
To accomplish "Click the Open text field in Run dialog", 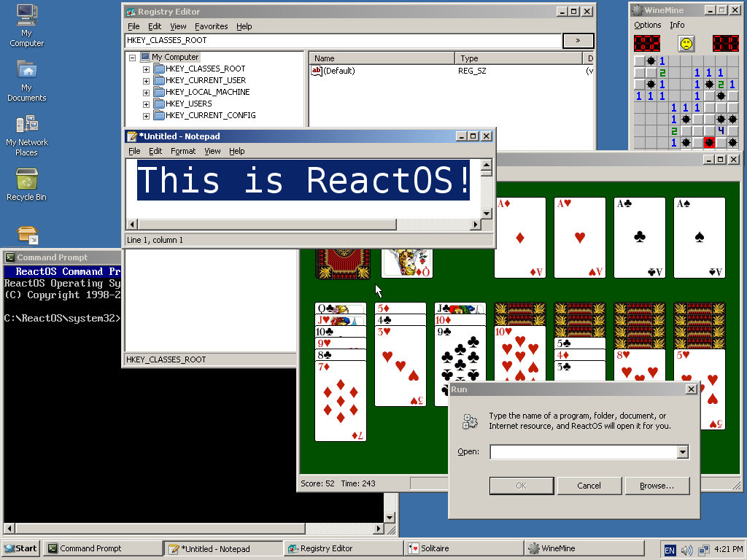I will (584, 452).
